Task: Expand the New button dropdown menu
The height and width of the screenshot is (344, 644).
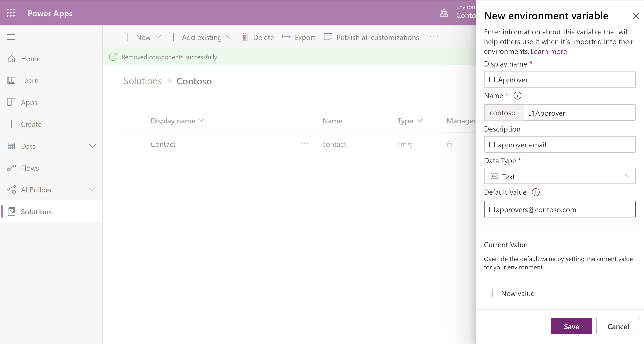Action: coord(158,38)
